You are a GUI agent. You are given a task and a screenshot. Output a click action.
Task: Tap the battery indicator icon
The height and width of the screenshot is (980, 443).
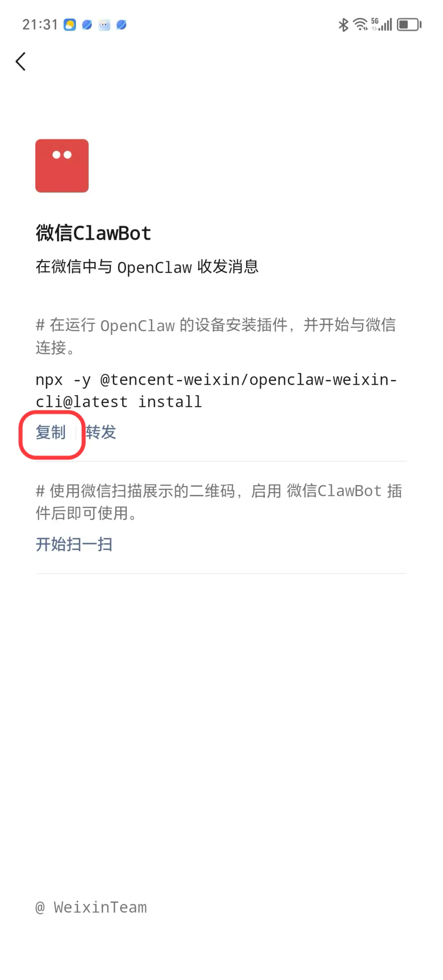[409, 25]
